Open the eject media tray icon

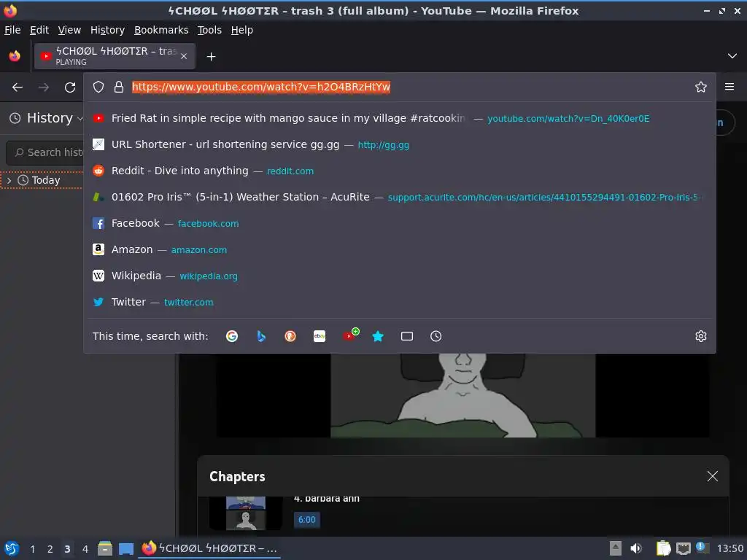pos(616,548)
